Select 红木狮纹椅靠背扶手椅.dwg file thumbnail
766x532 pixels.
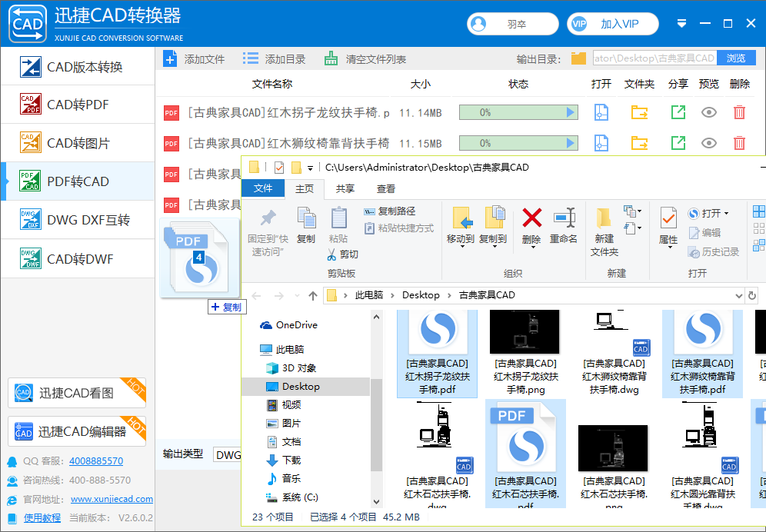(614, 353)
